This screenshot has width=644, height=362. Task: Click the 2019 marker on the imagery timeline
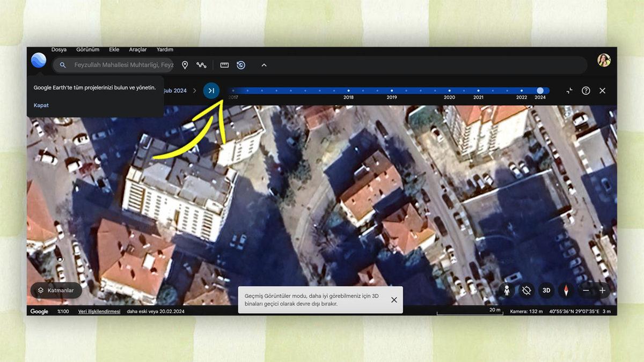(x=391, y=91)
